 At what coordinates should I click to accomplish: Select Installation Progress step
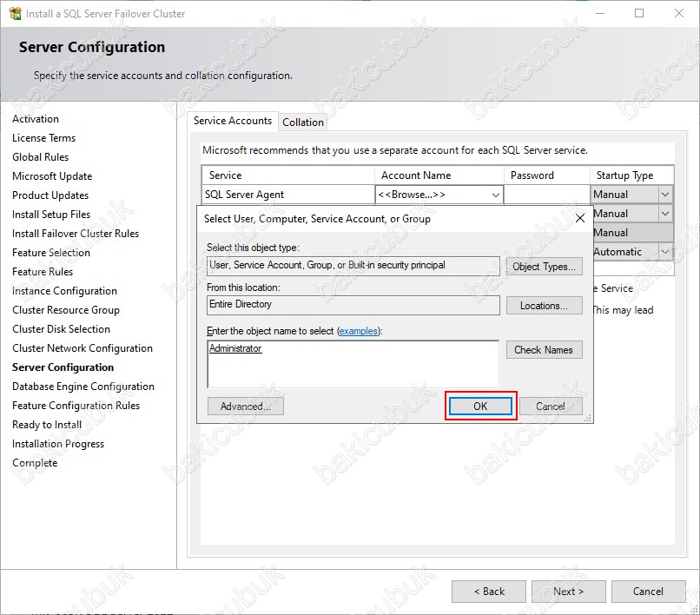58,444
